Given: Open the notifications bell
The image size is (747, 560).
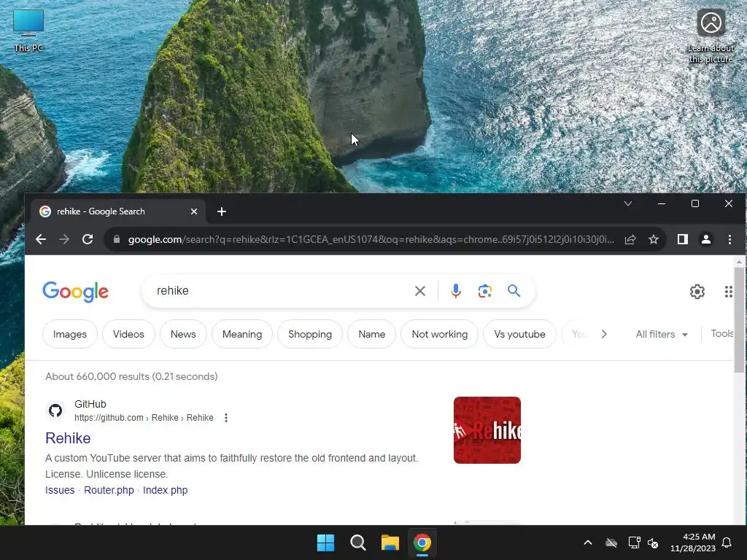Looking at the screenshot, I should pos(727,542).
